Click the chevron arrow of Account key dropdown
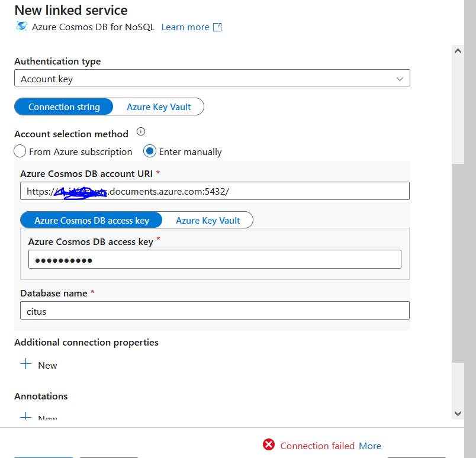The width and height of the screenshot is (476, 458). [x=400, y=79]
